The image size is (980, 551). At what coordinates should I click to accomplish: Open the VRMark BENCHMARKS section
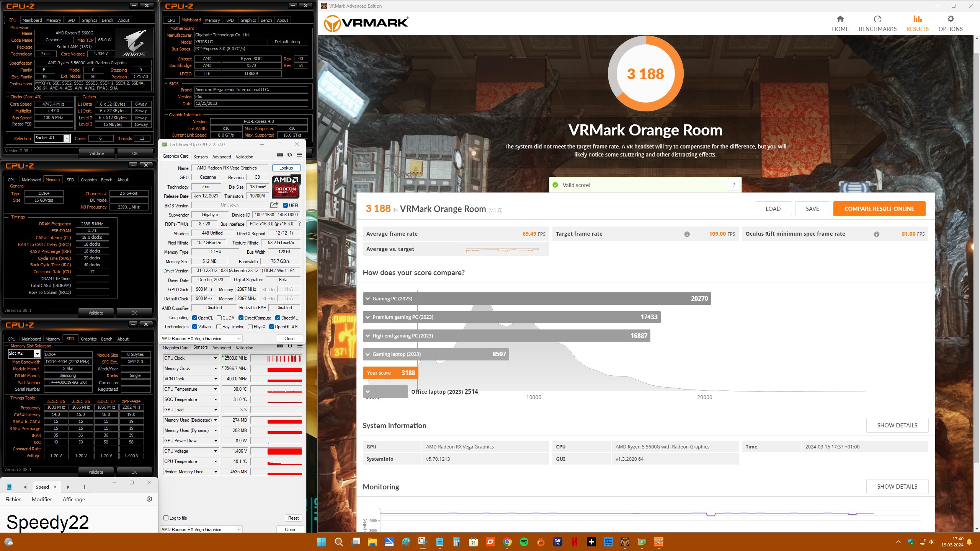click(877, 24)
